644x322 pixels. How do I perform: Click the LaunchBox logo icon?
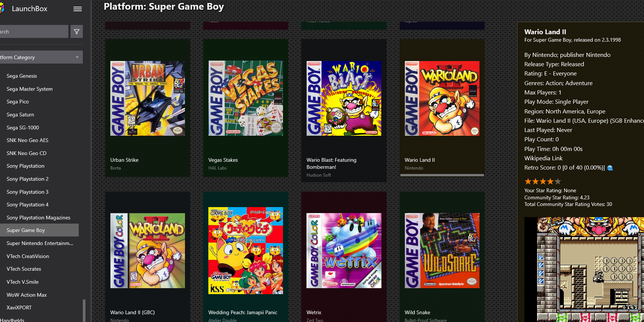tap(2, 9)
